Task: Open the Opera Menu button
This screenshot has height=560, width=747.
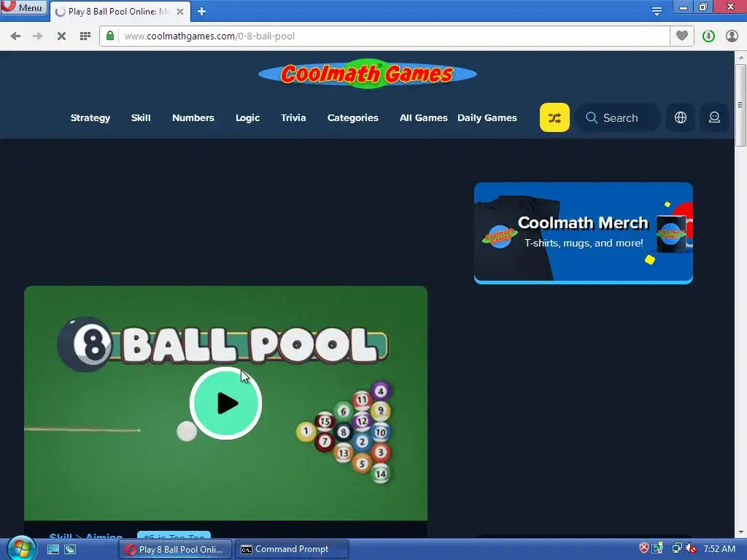Action: coord(24,7)
